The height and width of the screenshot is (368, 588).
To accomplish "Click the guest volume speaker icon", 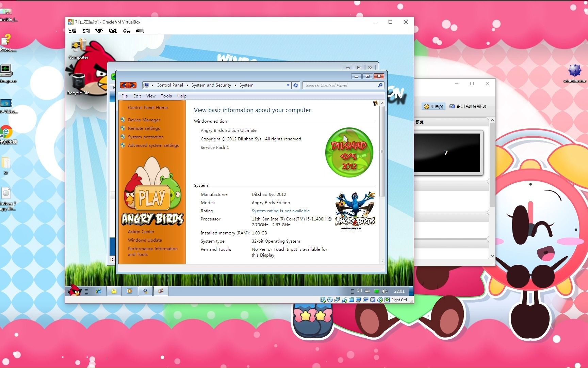I will point(385,291).
